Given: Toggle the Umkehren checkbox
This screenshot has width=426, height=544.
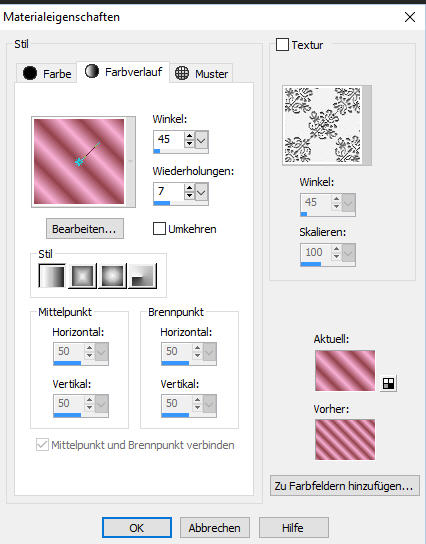Looking at the screenshot, I should [159, 229].
